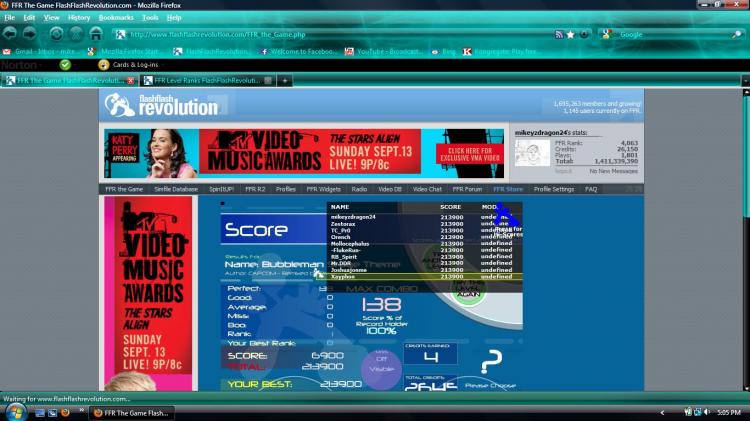Viewport: 750px width, 421px height.
Task: Open the Tools menu
Action: [150, 18]
